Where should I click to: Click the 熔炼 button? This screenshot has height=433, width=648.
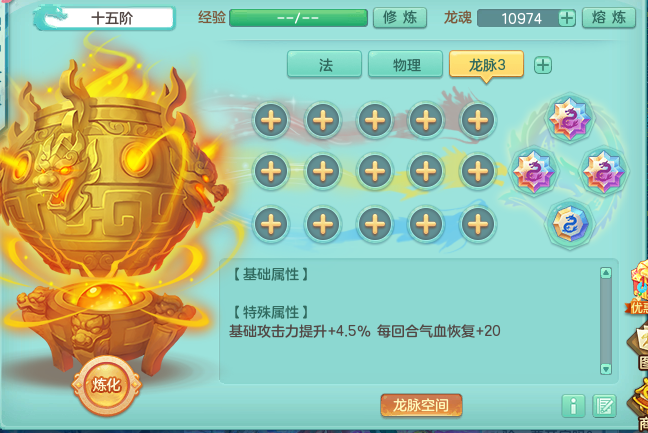point(609,18)
